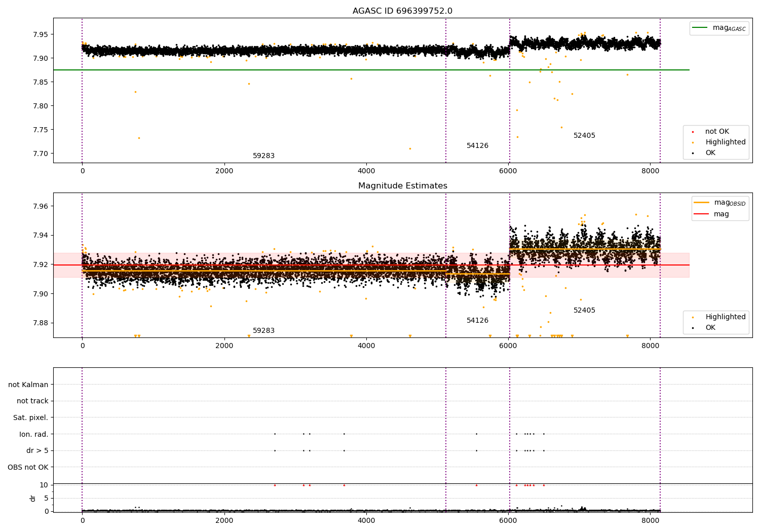Click x-axis tick 8000 under middle plot
Viewport: 760px width, 532px height.
pyautogui.click(x=651, y=346)
